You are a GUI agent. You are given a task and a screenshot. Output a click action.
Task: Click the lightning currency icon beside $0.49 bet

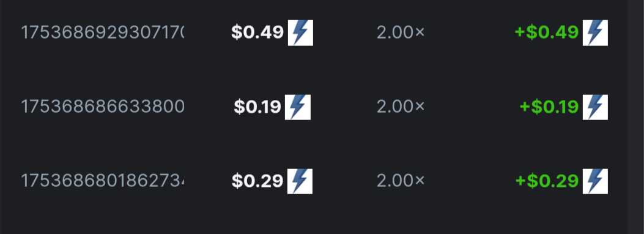pyautogui.click(x=300, y=32)
